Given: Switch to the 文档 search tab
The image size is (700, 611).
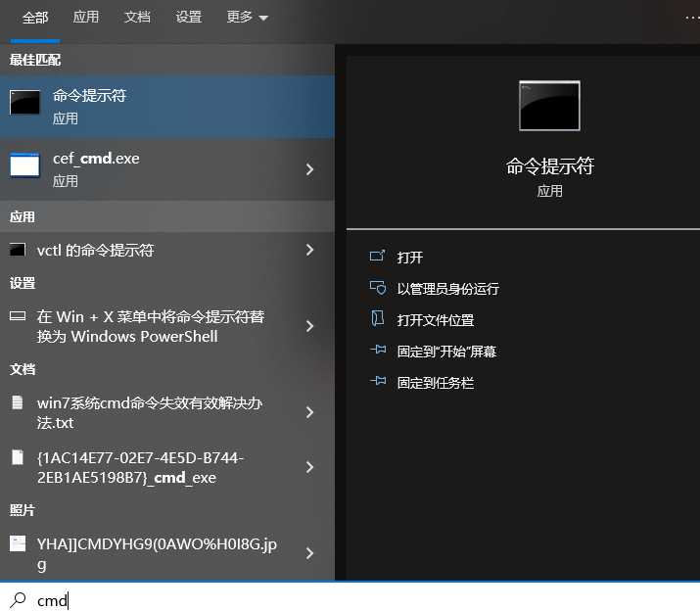Looking at the screenshot, I should pyautogui.click(x=137, y=17).
